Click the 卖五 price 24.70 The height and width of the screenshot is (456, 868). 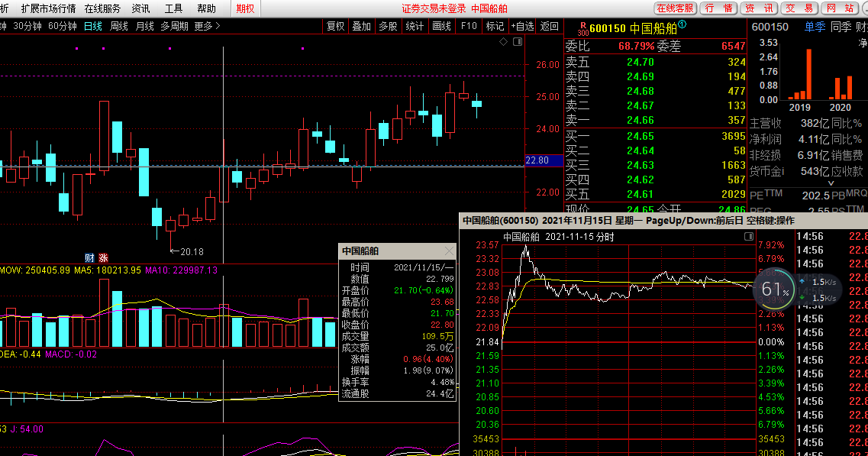641,62
